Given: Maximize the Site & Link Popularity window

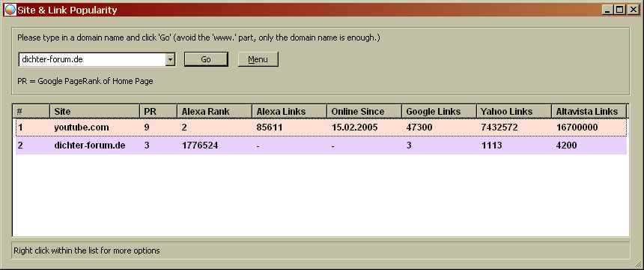Looking at the screenshot, I should (x=619, y=10).
